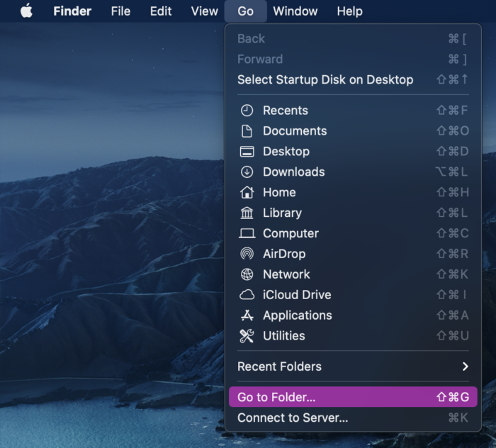This screenshot has height=448, width=496.
Task: Click the ⇧⌘↑ shortcut beside Select Startup Disk
Action: coord(452,79)
